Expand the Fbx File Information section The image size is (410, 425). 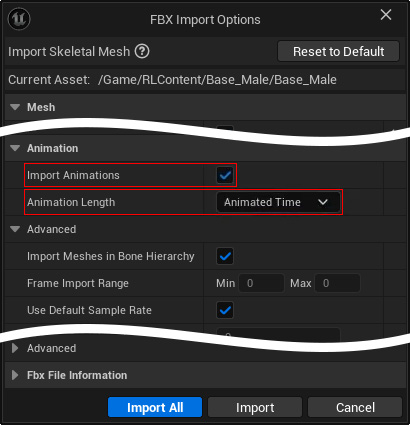click(15, 375)
